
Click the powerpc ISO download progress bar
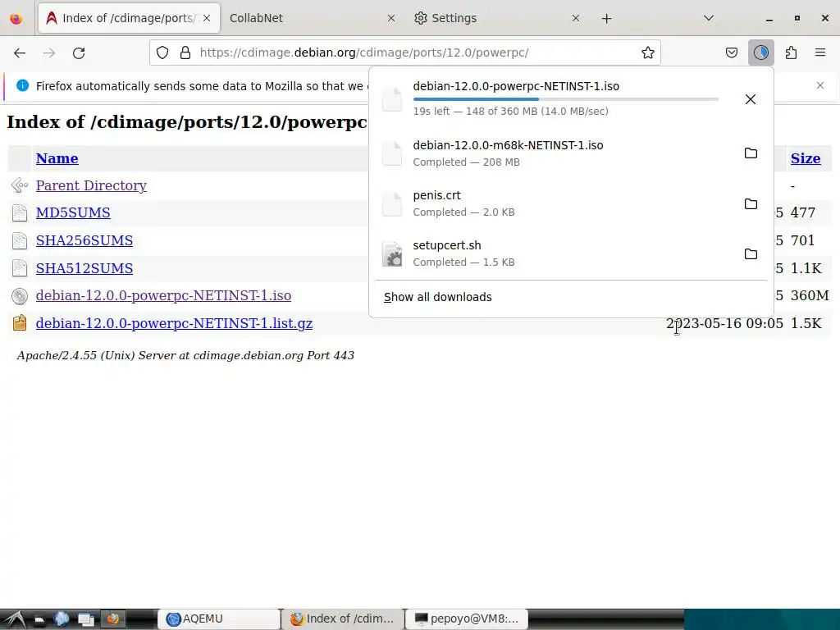pyautogui.click(x=566, y=99)
